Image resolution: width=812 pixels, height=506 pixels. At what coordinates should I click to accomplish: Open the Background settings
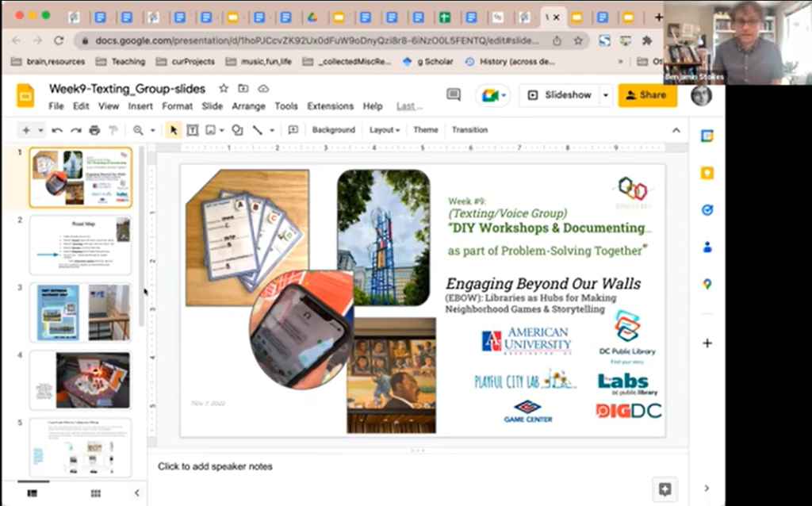pyautogui.click(x=334, y=130)
